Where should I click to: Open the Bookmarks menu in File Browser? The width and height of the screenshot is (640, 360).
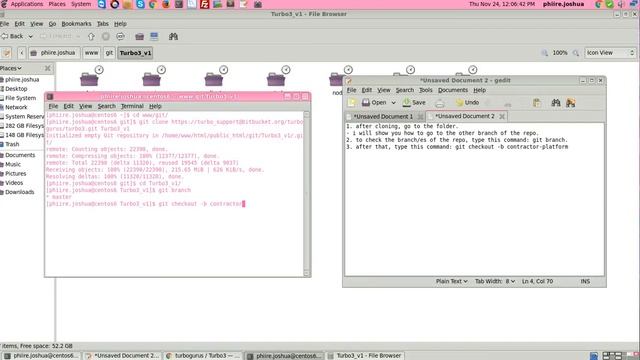click(x=76, y=24)
